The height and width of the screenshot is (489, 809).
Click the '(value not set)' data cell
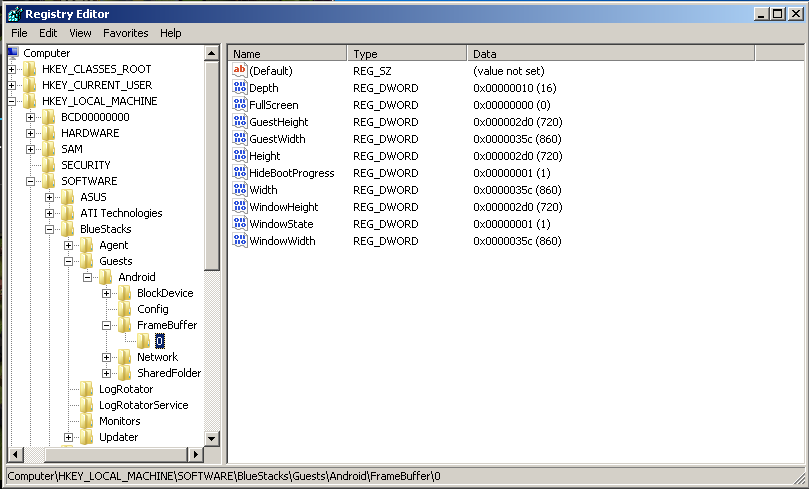pyautogui.click(x=509, y=71)
